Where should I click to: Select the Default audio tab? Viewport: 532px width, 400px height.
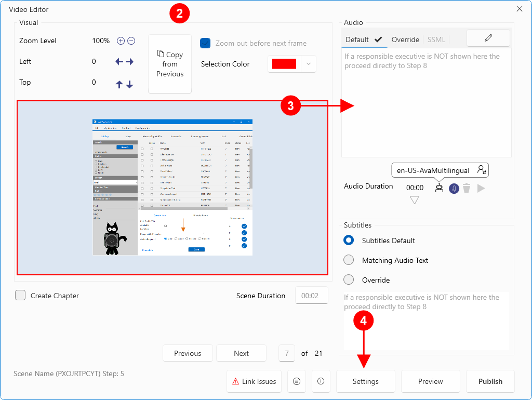click(357, 39)
